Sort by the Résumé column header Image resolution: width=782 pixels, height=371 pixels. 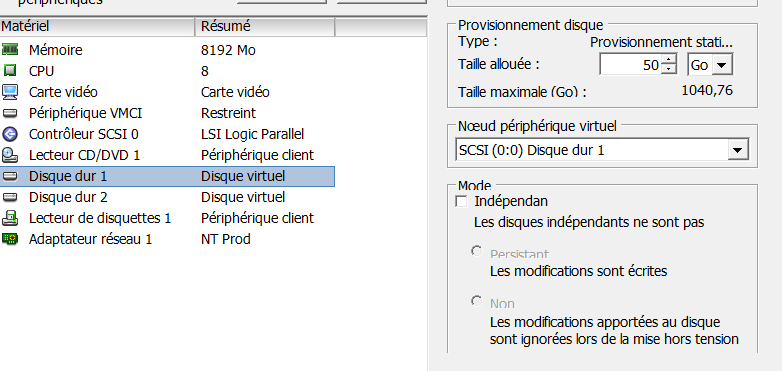tap(265, 26)
